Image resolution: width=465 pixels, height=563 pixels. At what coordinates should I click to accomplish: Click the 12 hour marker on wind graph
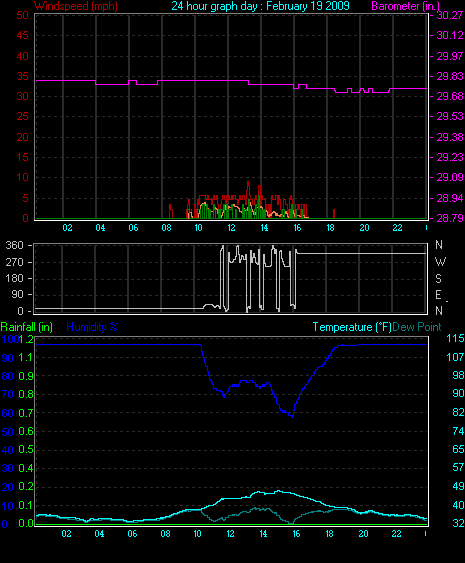(231, 228)
